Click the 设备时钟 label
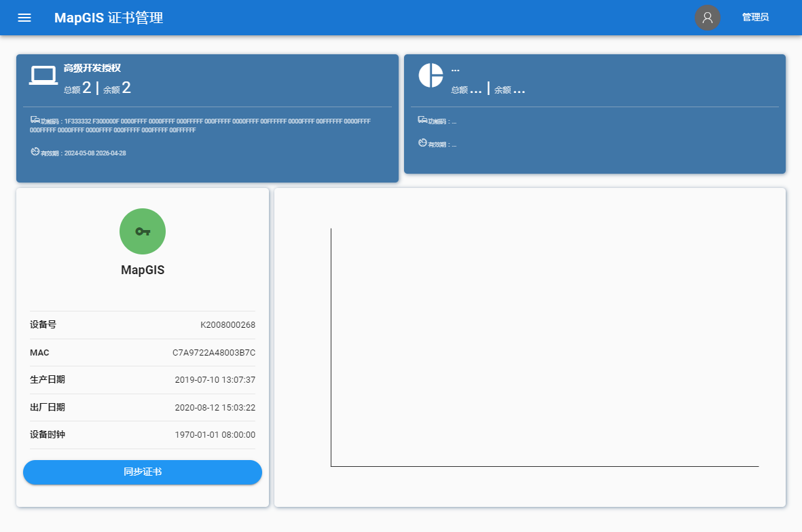The height and width of the screenshot is (532, 802). click(x=48, y=434)
